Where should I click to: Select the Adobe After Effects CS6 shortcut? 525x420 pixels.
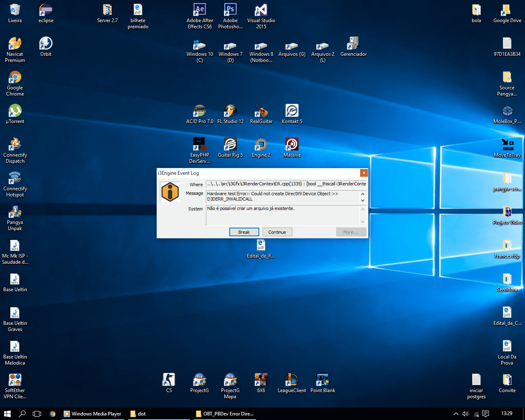200,16
